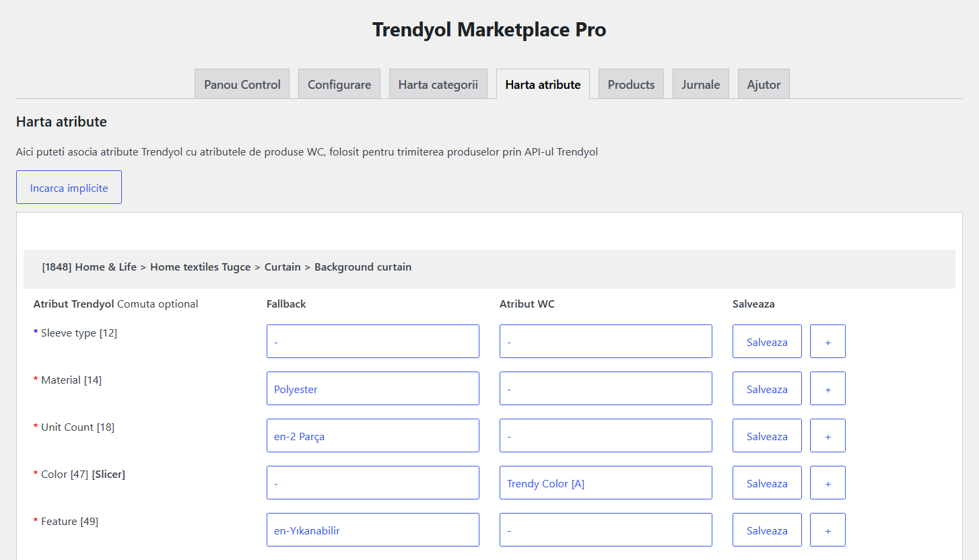Open the Jurnale tab
979x560 pixels.
pyautogui.click(x=700, y=84)
